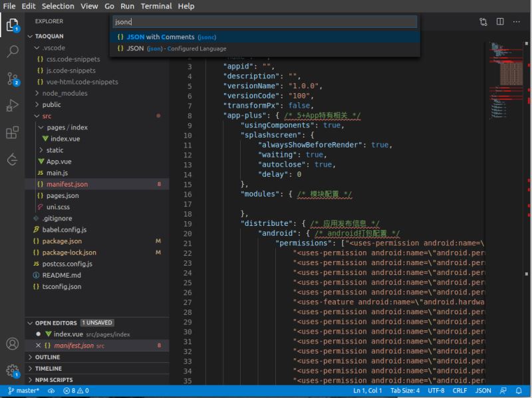Viewport: 532px width, 398px height.
Task: Split the editor to the right
Action: pos(500,22)
